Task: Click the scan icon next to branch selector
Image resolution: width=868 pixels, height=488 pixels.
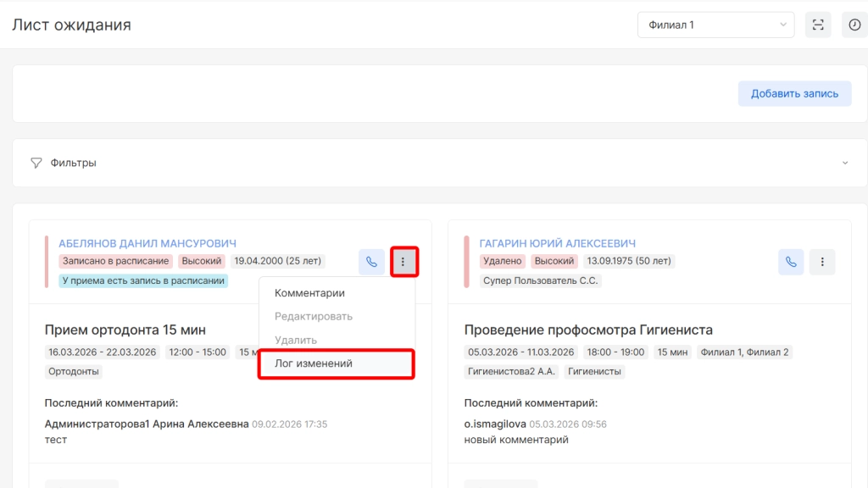Action: coord(818,25)
